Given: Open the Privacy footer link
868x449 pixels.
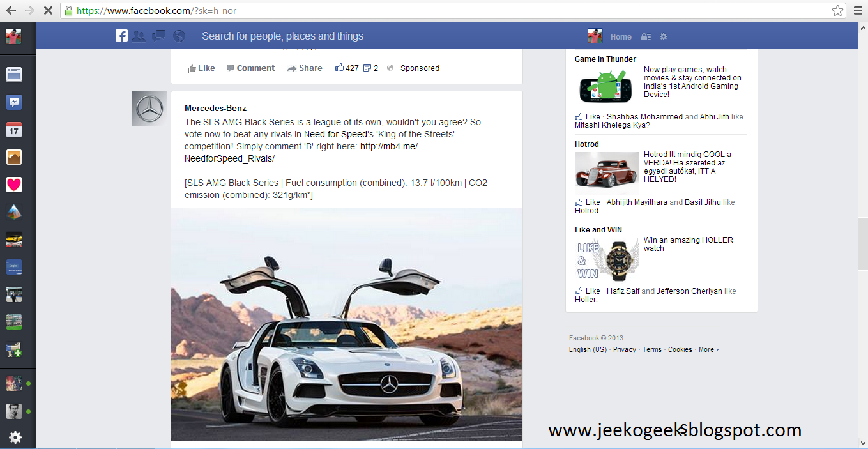Looking at the screenshot, I should tap(624, 349).
